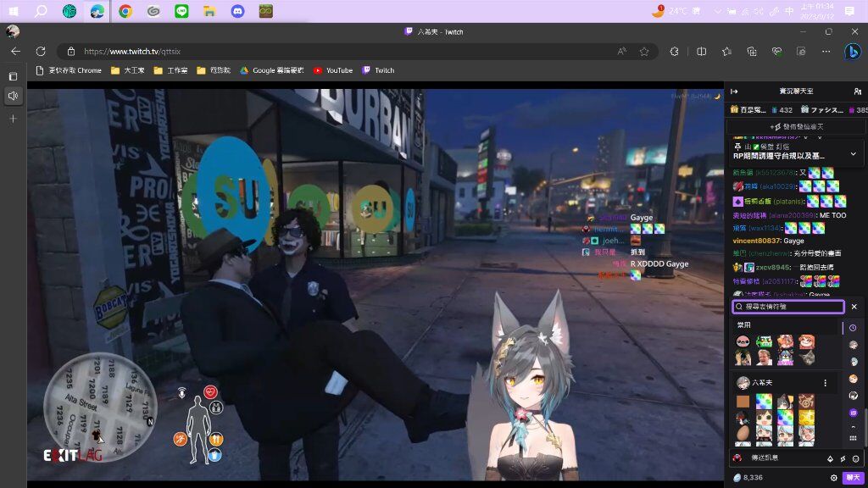Click the Hype Chat button
This screenshot has height=488, width=868.
pos(797,127)
